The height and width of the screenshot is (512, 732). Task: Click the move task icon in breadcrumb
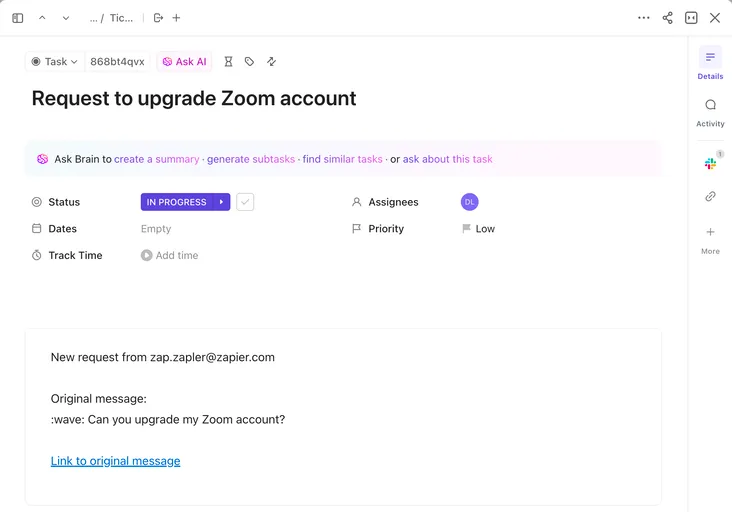(158, 18)
